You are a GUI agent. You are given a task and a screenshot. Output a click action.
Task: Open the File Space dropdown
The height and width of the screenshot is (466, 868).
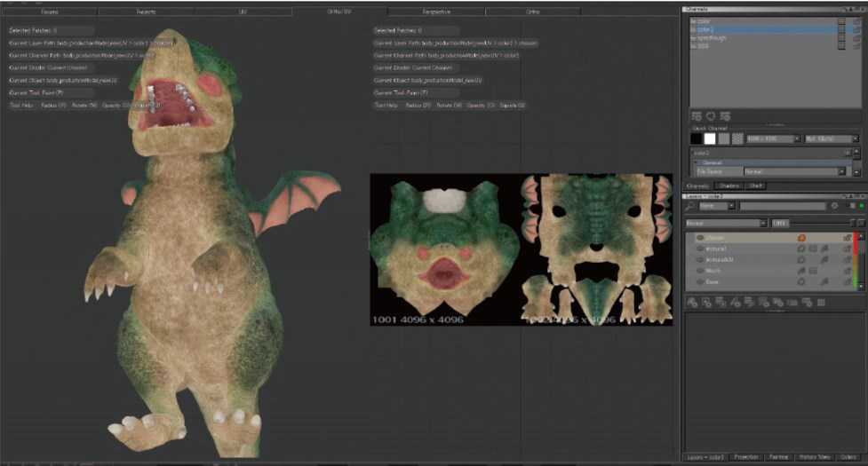(x=794, y=172)
